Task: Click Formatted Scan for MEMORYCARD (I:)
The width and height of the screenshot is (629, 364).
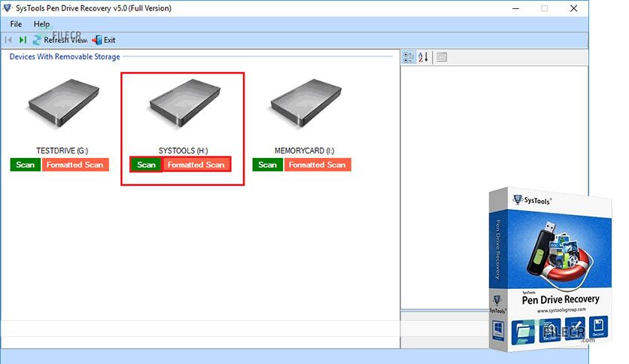Action: tap(318, 165)
